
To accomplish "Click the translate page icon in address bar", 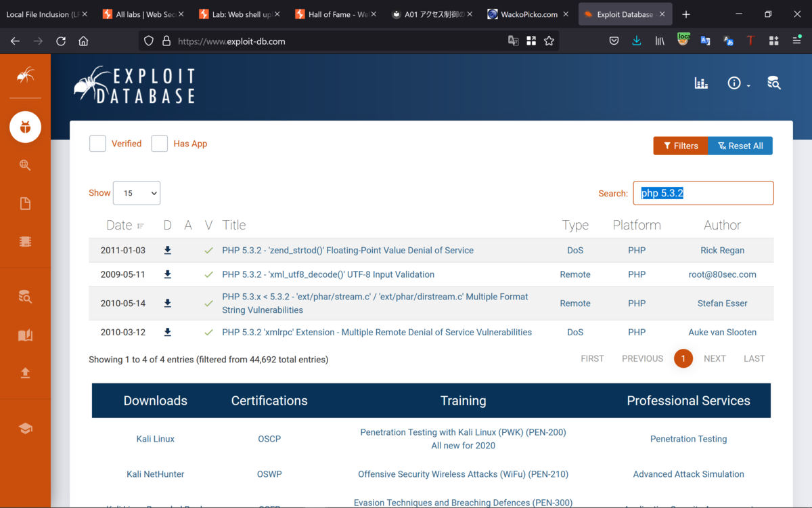I will click(x=514, y=41).
